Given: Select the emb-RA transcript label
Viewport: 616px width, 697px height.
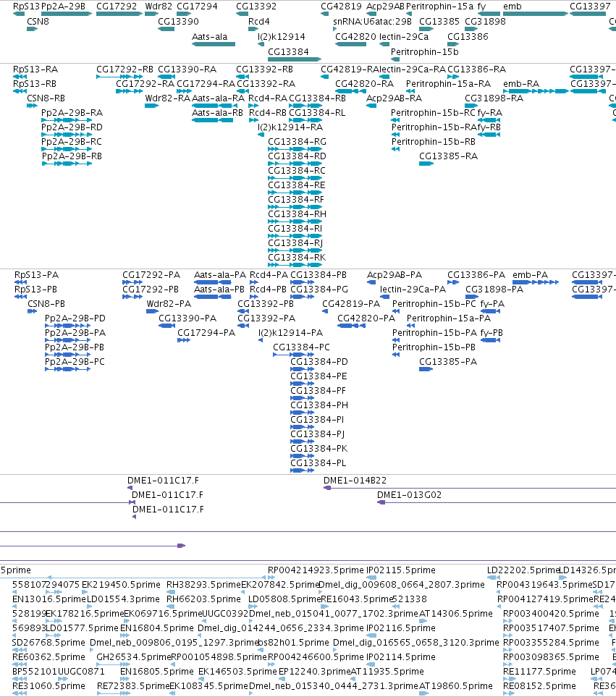Looking at the screenshot, I should [521, 84].
